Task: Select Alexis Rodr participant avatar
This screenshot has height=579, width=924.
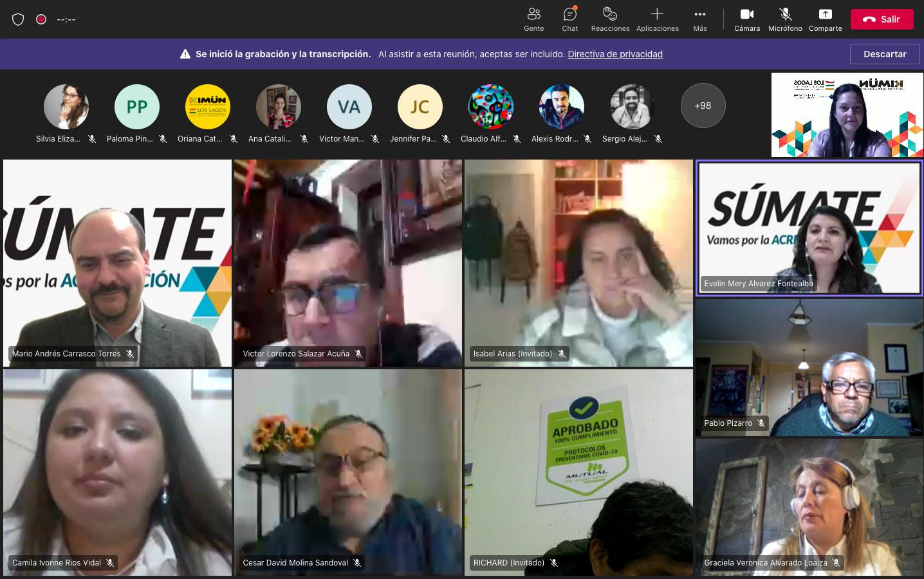Action: [562, 106]
